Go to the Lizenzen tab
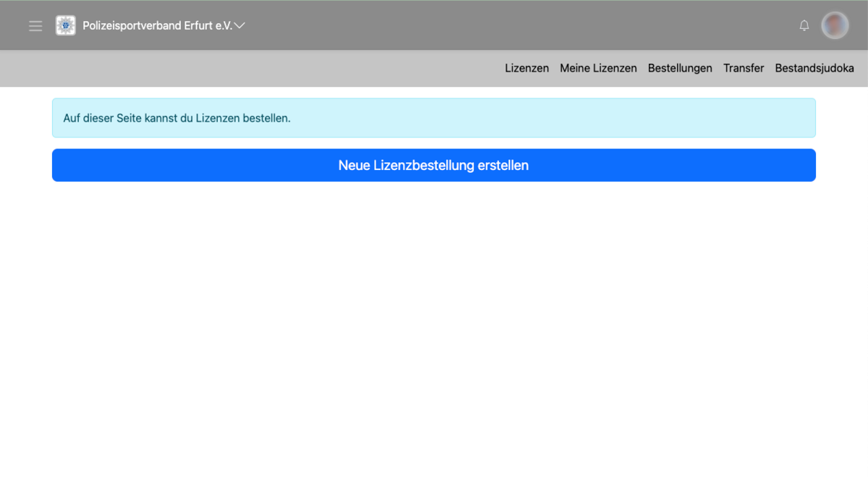 point(527,68)
